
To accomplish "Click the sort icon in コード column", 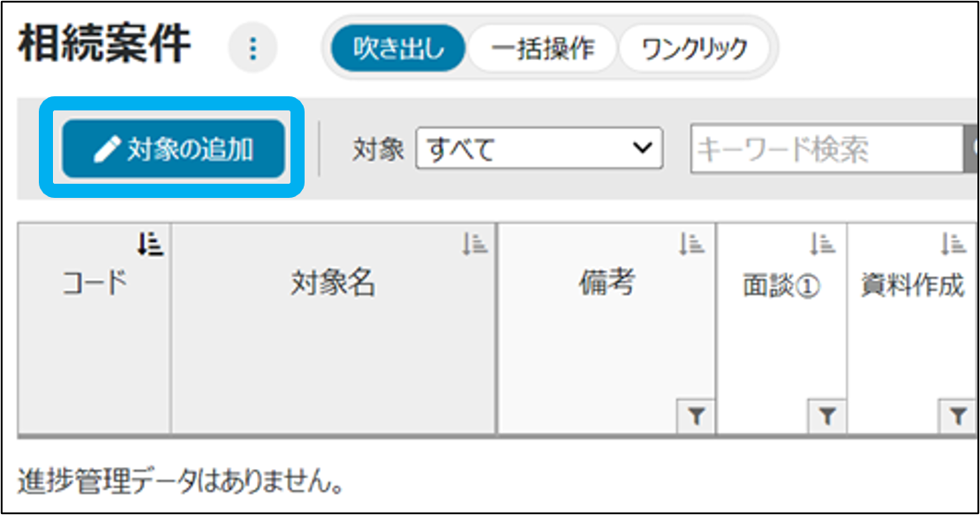I will (x=151, y=243).
